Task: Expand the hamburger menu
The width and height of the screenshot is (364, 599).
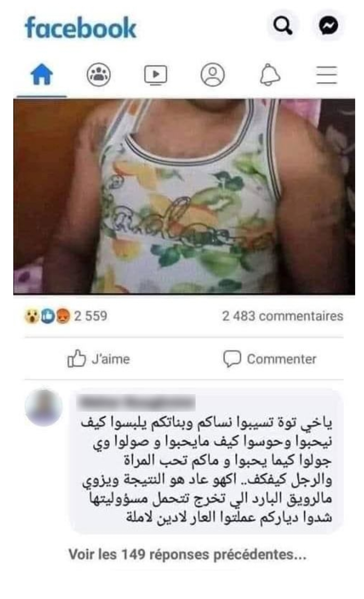Action: point(327,75)
